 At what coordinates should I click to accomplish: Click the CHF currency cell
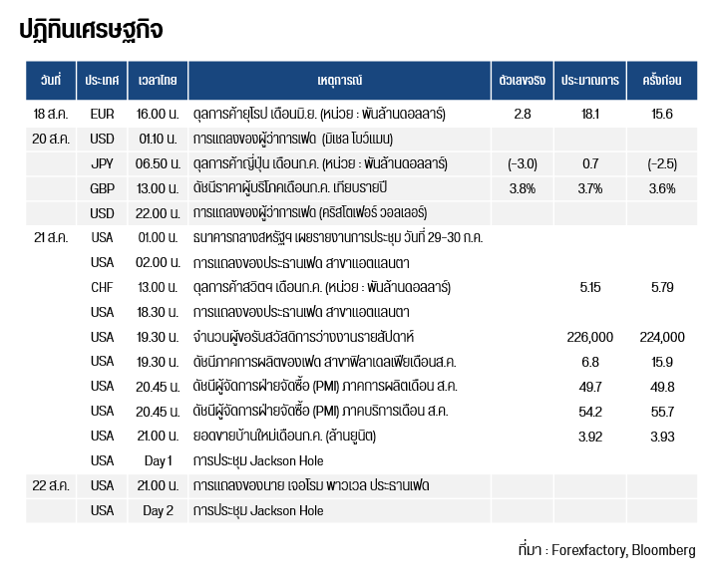(102, 287)
